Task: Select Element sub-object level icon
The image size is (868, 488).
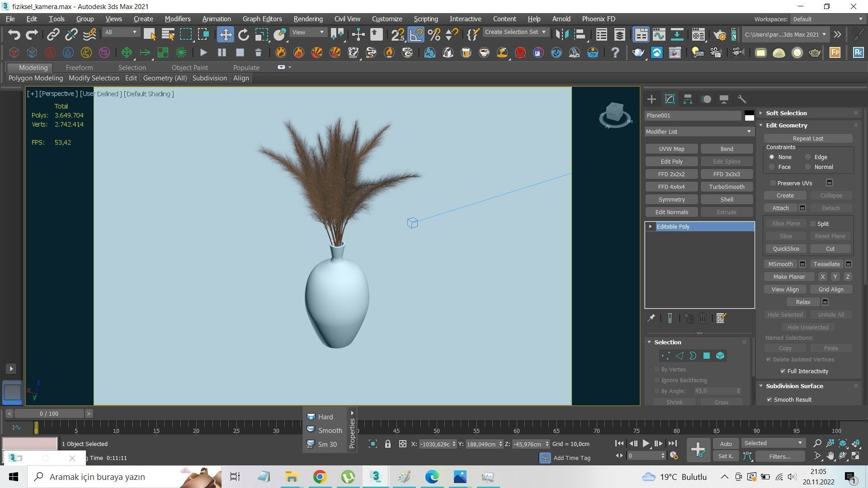Action: (x=720, y=356)
